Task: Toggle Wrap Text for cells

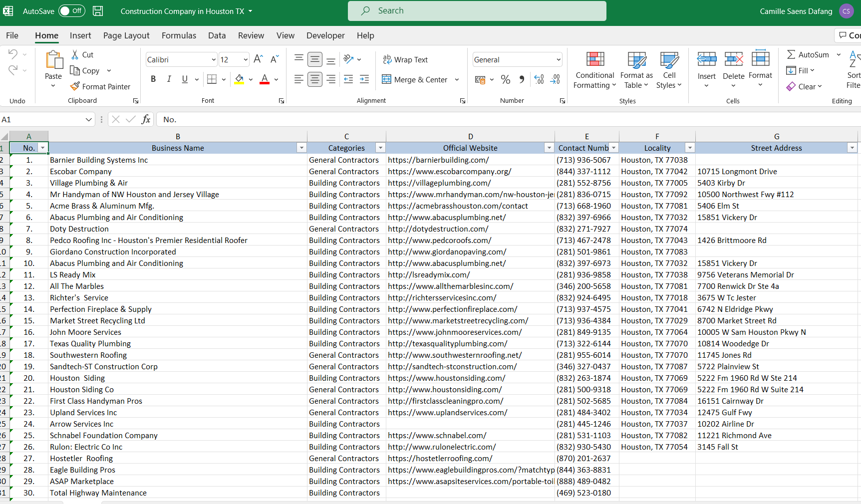Action: click(x=405, y=59)
